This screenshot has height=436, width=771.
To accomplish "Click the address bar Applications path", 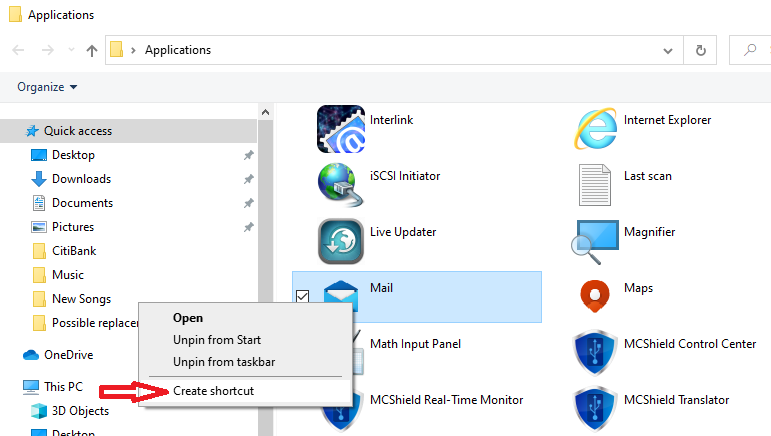I will [x=178, y=50].
